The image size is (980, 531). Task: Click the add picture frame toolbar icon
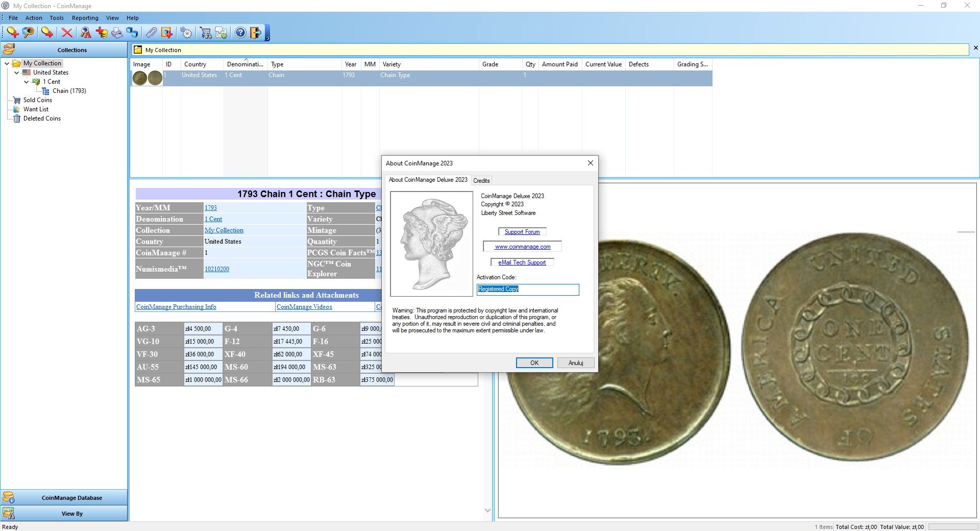167,33
